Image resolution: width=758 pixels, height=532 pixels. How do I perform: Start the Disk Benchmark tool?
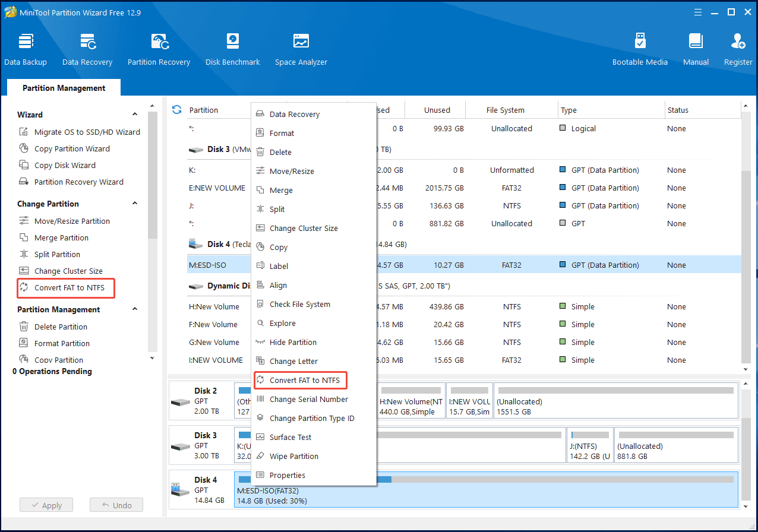(x=233, y=50)
